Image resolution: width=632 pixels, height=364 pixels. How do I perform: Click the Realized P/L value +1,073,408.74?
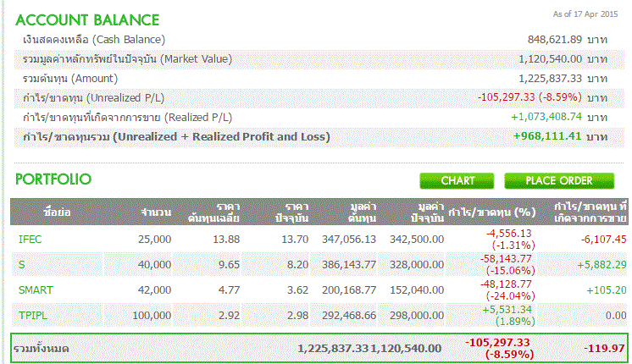546,117
